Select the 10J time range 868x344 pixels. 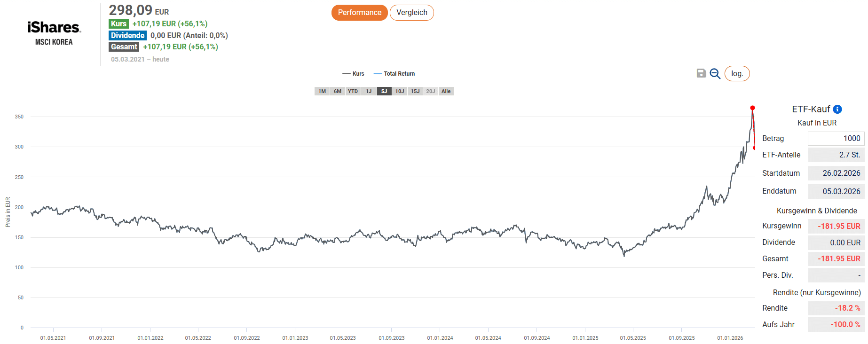(400, 91)
